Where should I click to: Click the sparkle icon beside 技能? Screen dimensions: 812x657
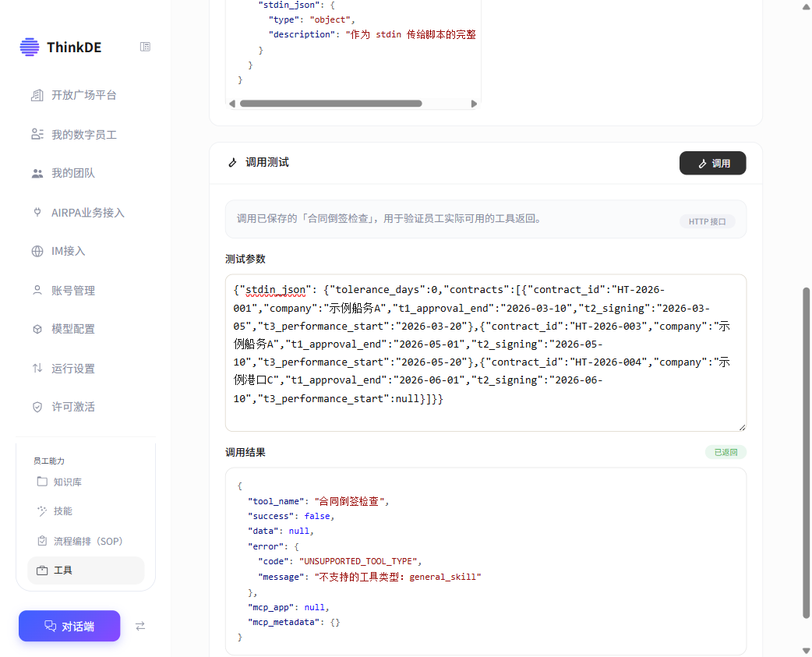point(42,511)
